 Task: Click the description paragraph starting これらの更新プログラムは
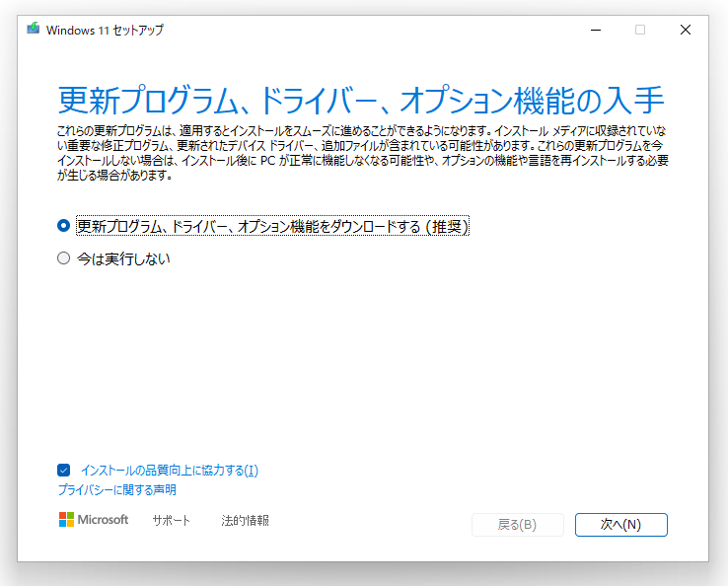[x=363, y=153]
